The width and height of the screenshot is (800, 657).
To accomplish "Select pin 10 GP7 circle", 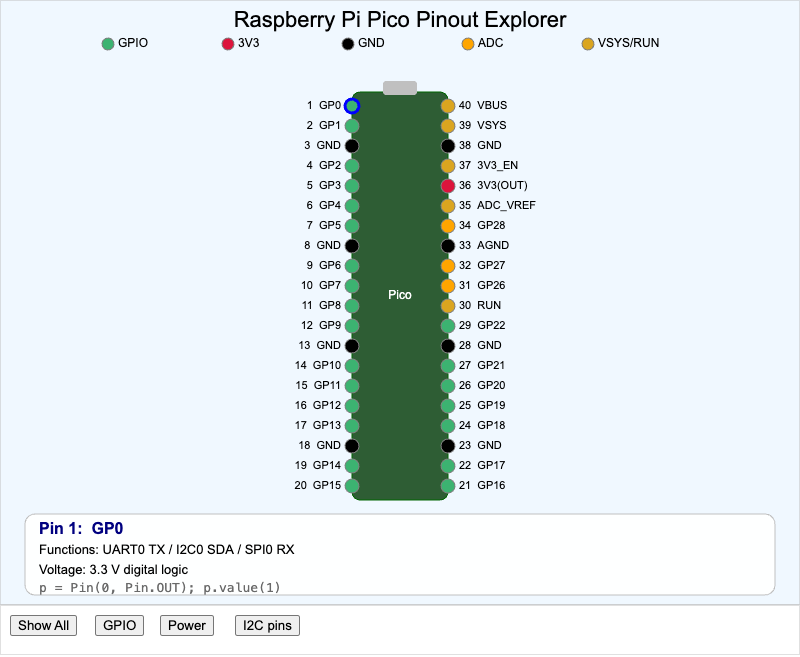I will click(352, 286).
